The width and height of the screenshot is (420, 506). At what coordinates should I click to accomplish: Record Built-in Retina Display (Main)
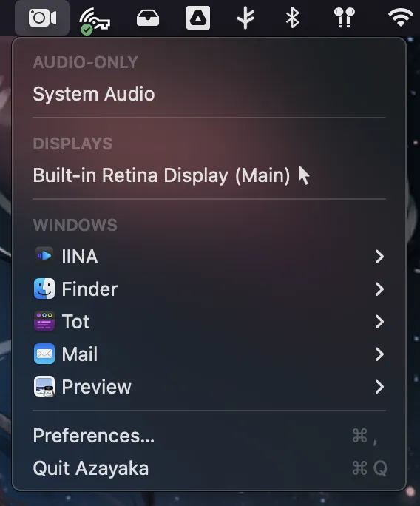pos(209,175)
